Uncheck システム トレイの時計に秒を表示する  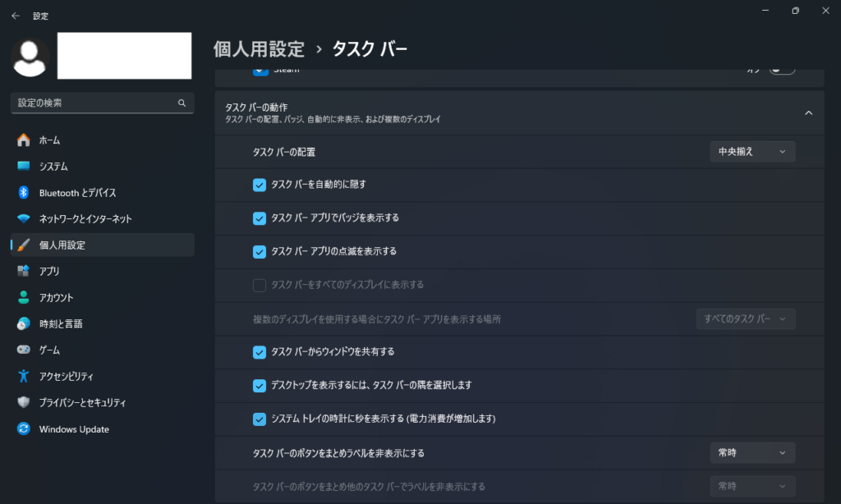pyautogui.click(x=259, y=419)
